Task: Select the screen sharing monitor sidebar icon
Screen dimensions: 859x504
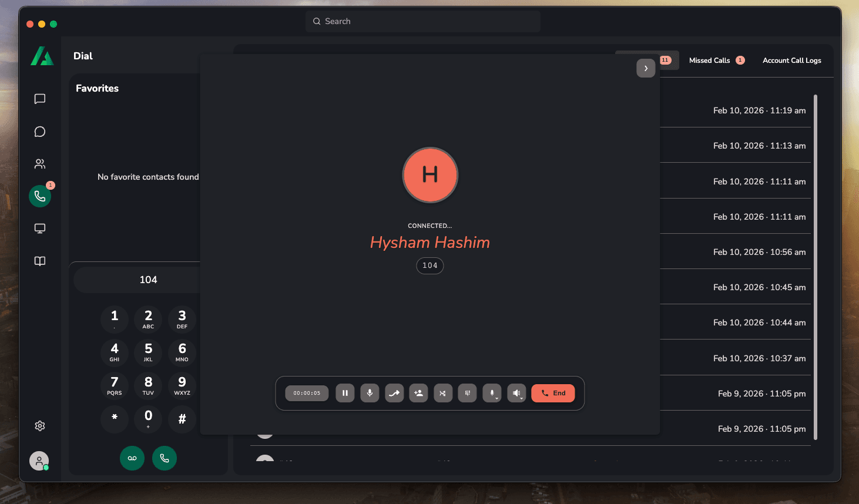Action: (39, 228)
